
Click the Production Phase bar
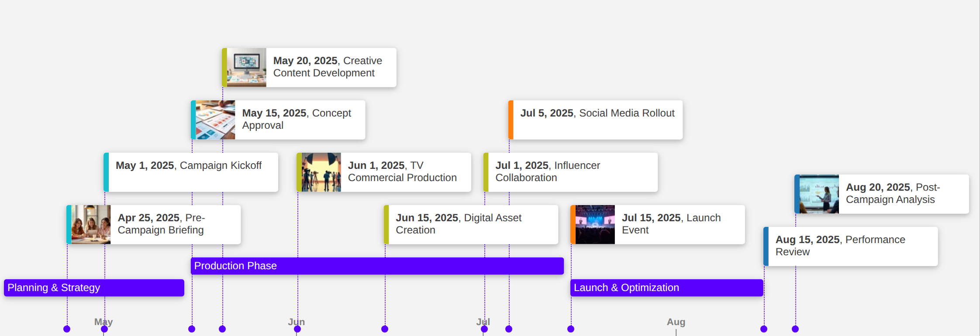pyautogui.click(x=377, y=266)
